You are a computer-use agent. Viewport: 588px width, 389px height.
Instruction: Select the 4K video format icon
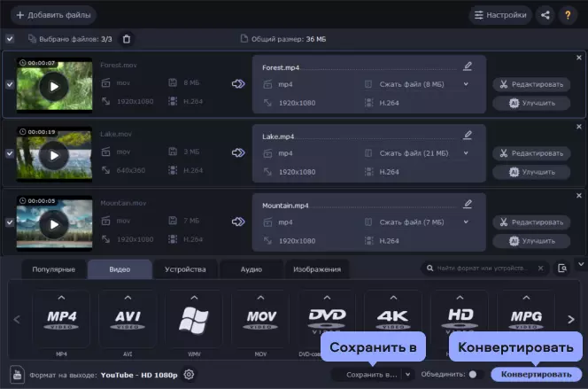point(393,318)
